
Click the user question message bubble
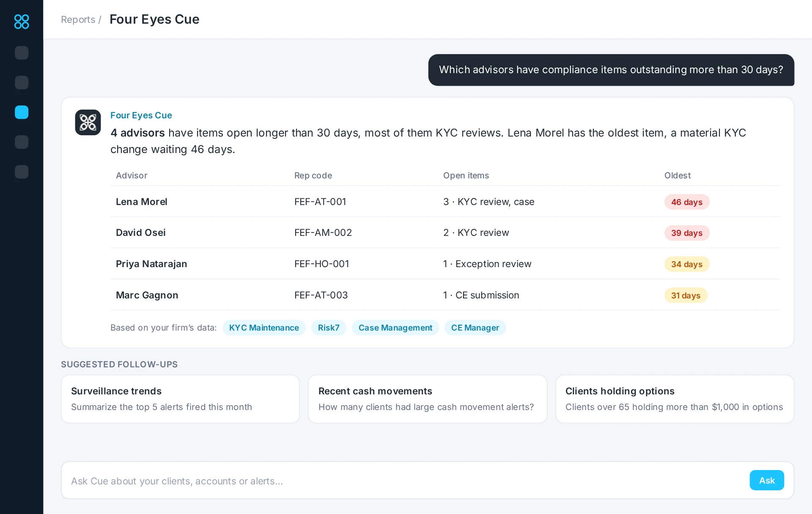coord(611,70)
